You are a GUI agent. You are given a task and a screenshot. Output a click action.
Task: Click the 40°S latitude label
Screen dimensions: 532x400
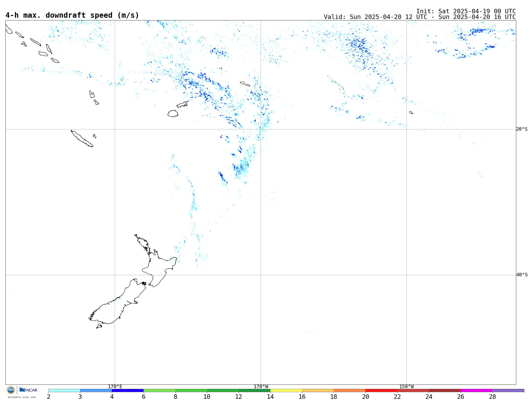tap(522, 275)
